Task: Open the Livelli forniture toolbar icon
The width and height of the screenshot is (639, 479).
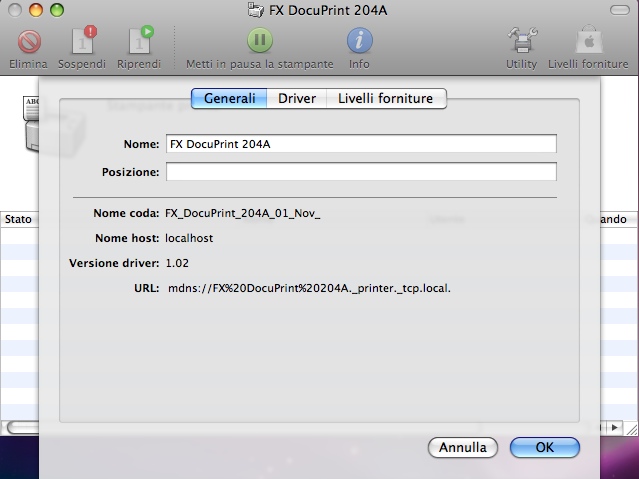Action: pyautogui.click(x=589, y=40)
